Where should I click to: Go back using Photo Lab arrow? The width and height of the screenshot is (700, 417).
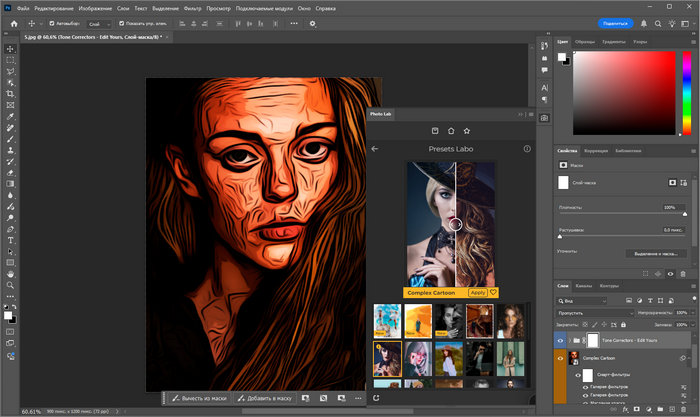click(x=375, y=149)
